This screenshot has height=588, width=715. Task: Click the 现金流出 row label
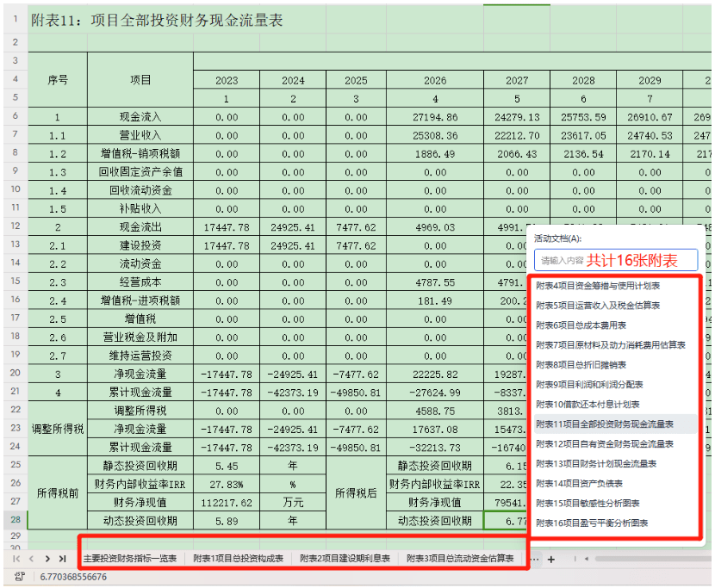click(x=140, y=227)
